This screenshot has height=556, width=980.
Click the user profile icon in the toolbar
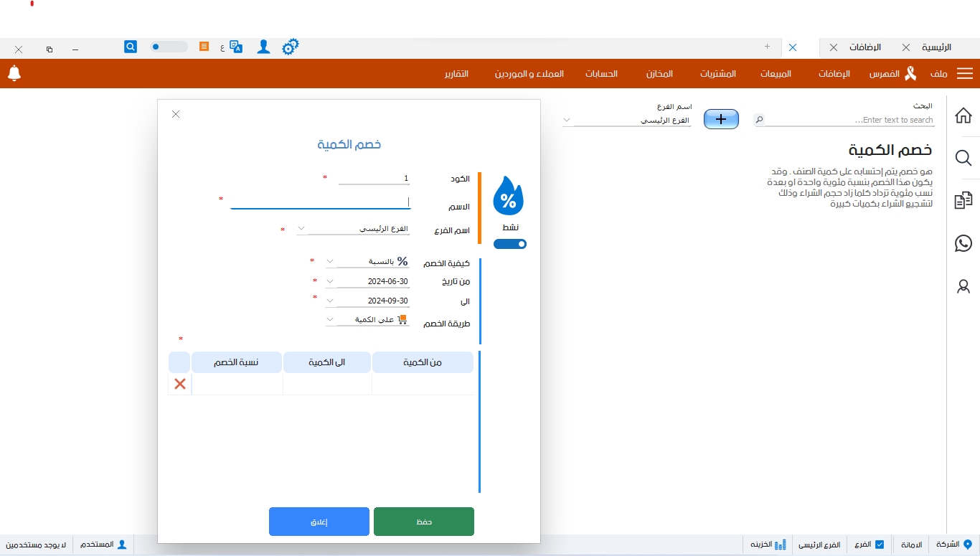(263, 46)
